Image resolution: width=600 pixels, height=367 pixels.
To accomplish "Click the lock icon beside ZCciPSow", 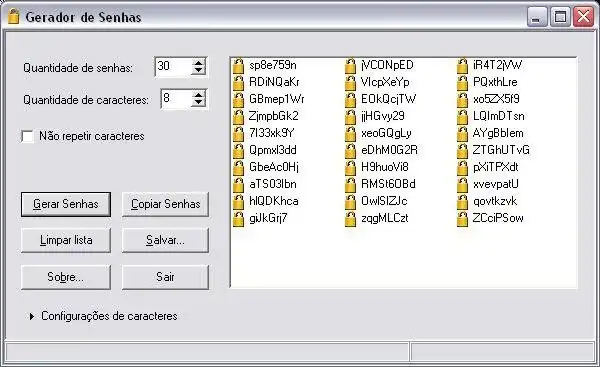I will click(x=462, y=219).
